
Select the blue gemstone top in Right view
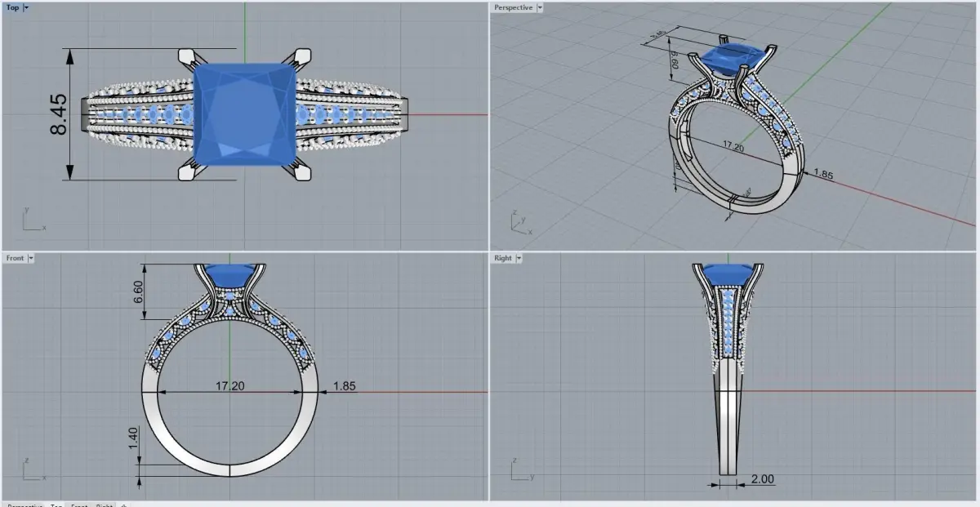tap(730, 274)
